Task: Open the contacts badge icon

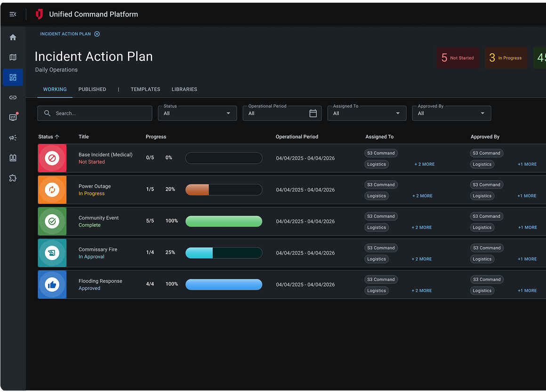Action: pos(13,158)
